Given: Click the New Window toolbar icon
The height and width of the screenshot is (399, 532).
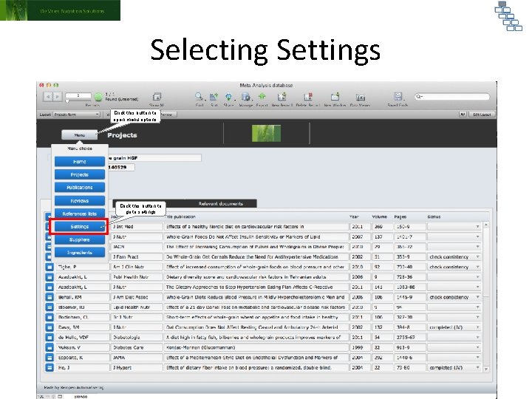Looking at the screenshot, I should 335,97.
